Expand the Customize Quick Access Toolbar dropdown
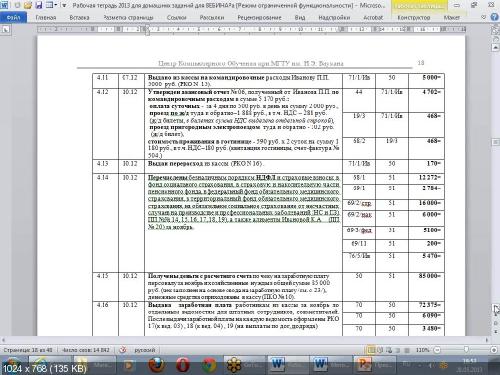Image resolution: width=500 pixels, height=375 pixels. 64,5
